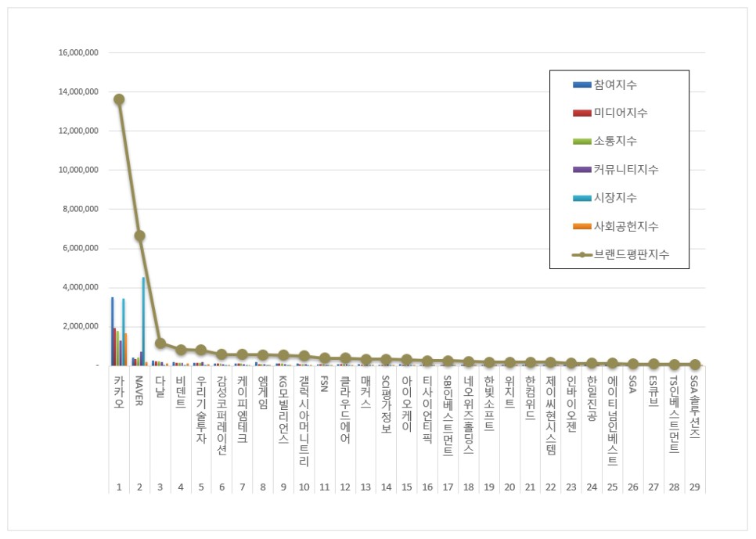
Task: Select the SGA axis label at rank 26
Action: pos(632,384)
